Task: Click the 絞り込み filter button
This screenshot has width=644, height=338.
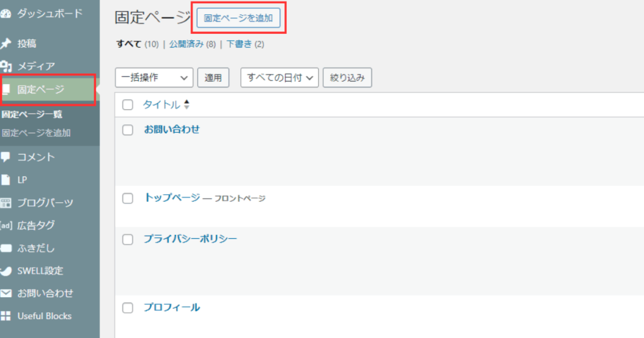Action: [x=347, y=77]
